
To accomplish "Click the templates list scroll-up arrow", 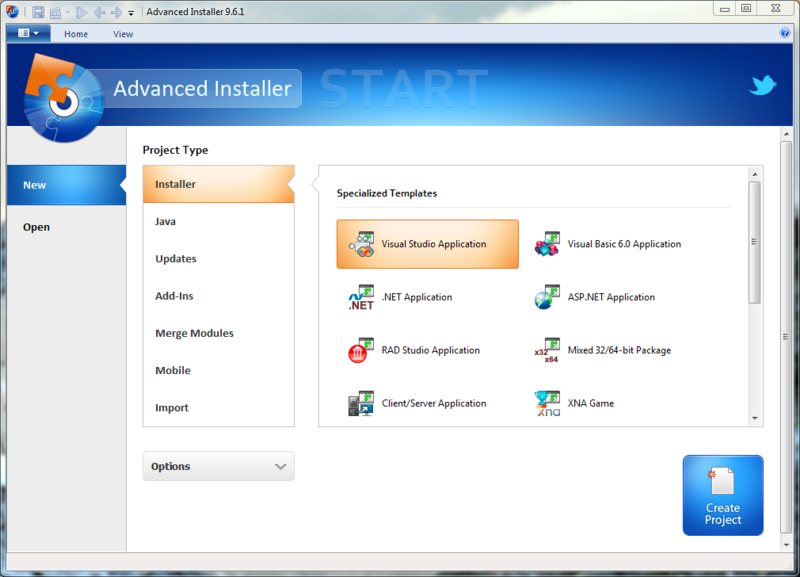I will point(755,174).
